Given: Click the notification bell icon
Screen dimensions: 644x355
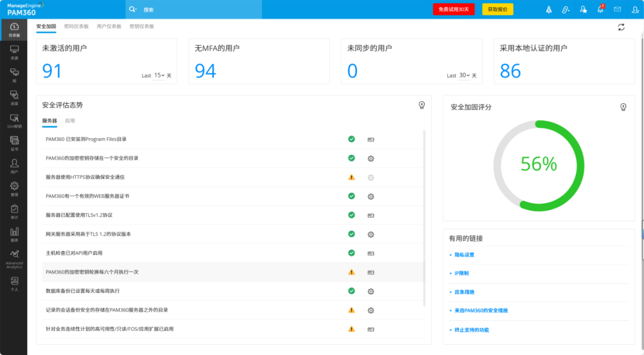Looking at the screenshot, I should click(x=600, y=10).
